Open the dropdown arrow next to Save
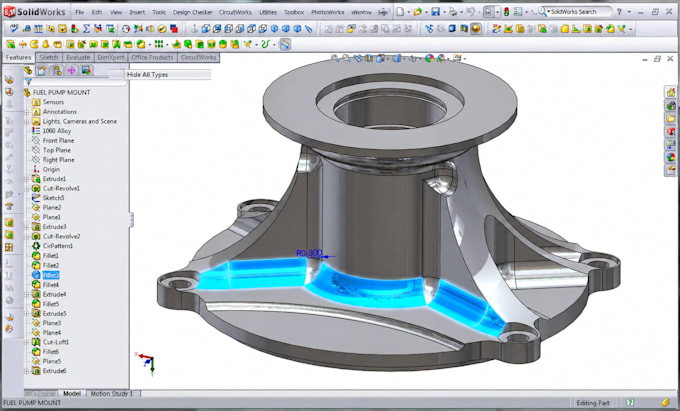The width and height of the screenshot is (680, 411). point(444,12)
